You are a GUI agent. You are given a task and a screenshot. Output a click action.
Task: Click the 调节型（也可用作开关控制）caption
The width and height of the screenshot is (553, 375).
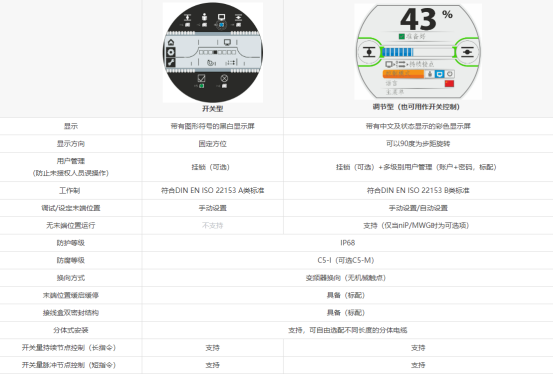point(416,107)
